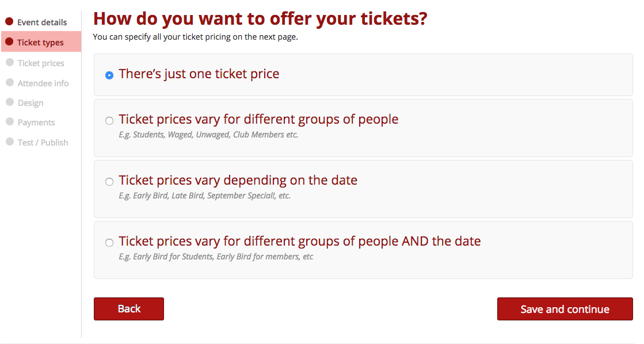Click the Design step bullet icon

10,102
